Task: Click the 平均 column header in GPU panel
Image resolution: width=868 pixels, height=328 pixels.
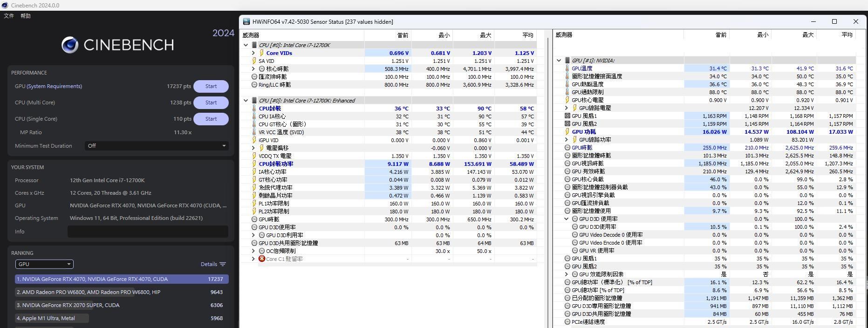Action: coord(837,35)
